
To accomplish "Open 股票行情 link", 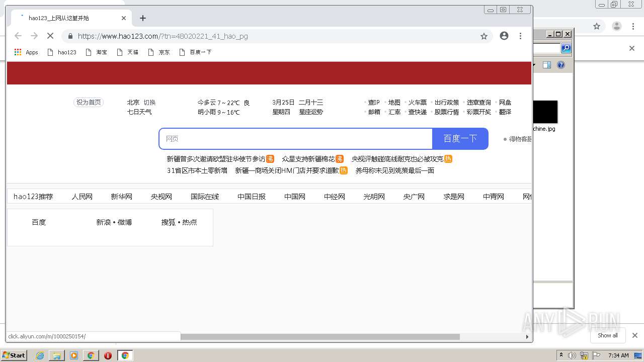I will tap(447, 112).
